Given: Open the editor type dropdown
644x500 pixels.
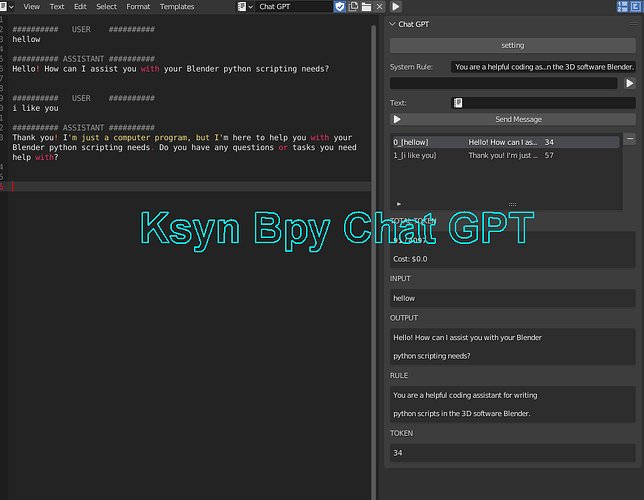Looking at the screenshot, I should [7, 7].
